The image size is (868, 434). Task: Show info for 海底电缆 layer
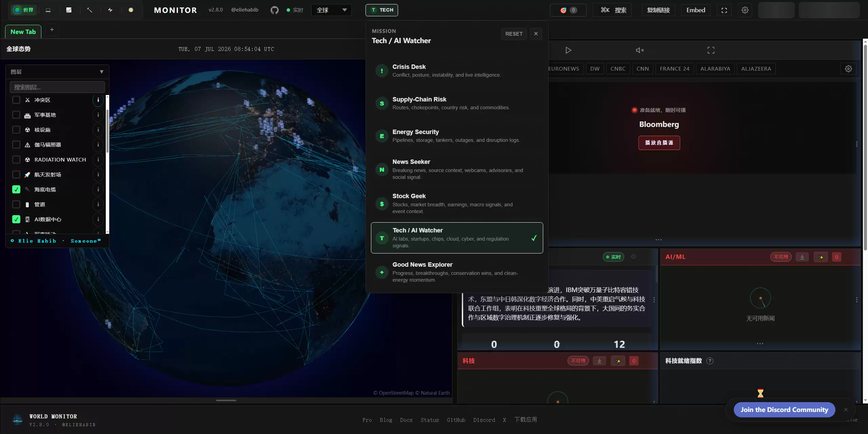[x=98, y=189]
